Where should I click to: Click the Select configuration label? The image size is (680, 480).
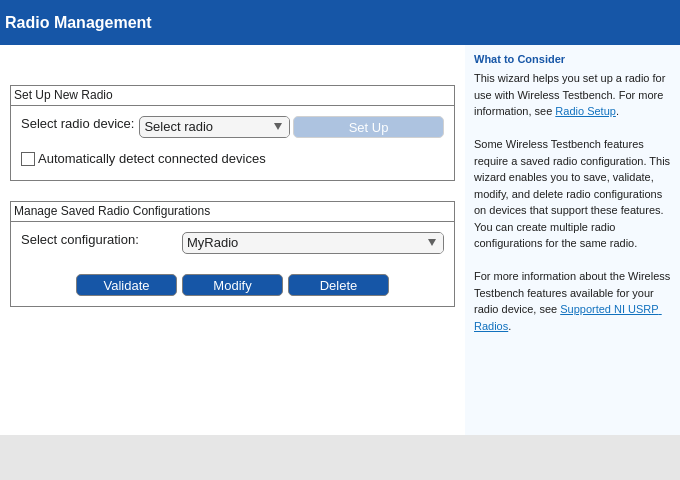pyautogui.click(x=80, y=240)
